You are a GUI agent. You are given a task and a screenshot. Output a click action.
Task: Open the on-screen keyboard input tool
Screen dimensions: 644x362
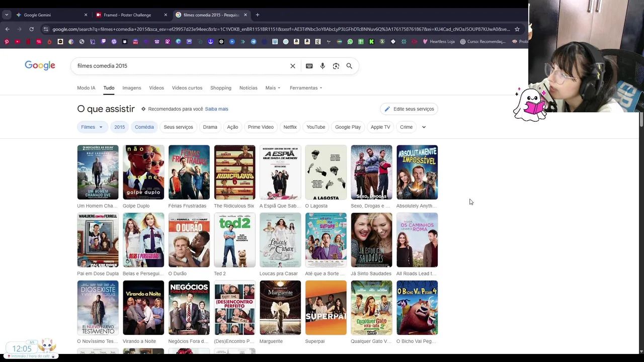pos(309,66)
